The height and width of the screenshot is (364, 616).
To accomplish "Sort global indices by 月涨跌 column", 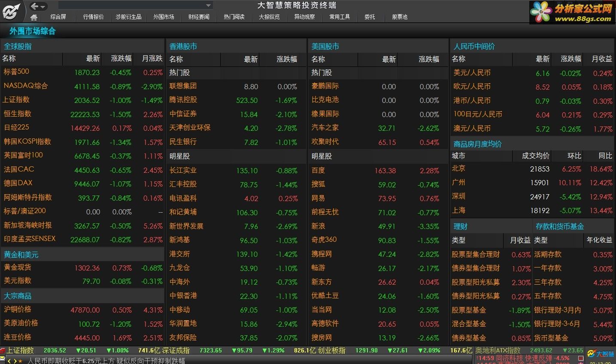I will 152,59.
